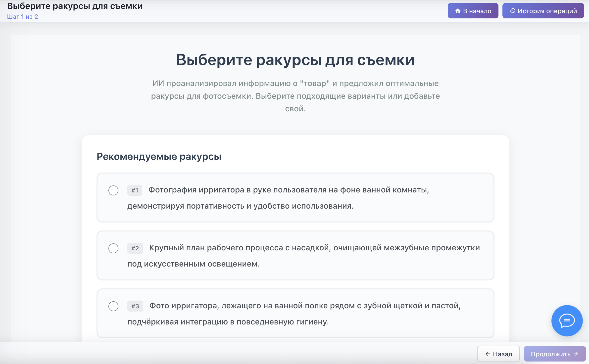
Task: Go back with the Назад button
Action: 498,354
